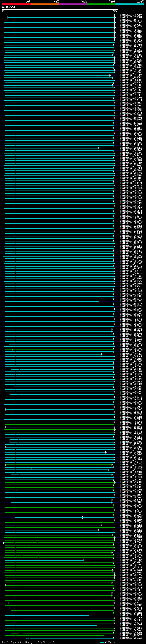The height and width of the screenshot is (644, 146).
Task: Open hit UniRef100_A3GHB0
Action: [x=131, y=407]
